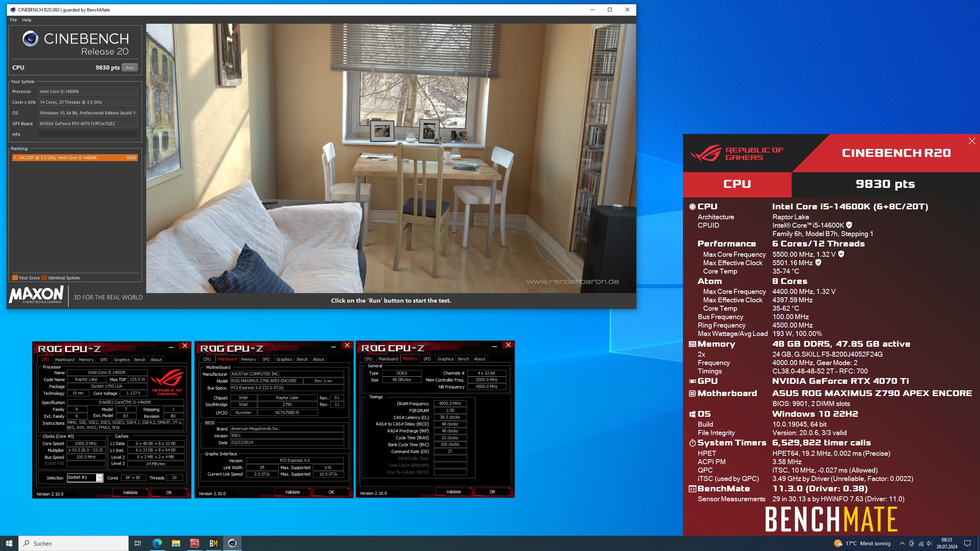Open the notification center icon
980x551 pixels.
pyautogui.click(x=967, y=543)
